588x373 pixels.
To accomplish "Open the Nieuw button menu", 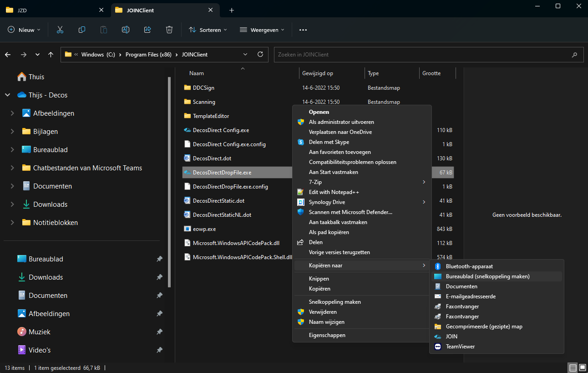I will [x=25, y=30].
